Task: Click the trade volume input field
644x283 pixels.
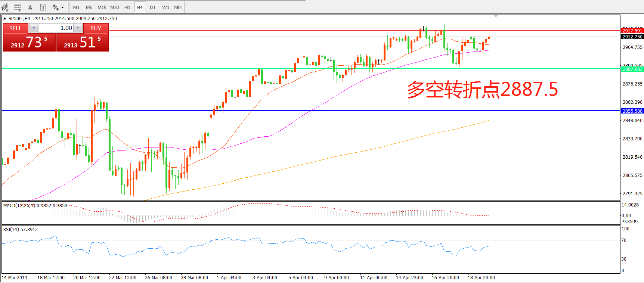Action: (x=56, y=28)
